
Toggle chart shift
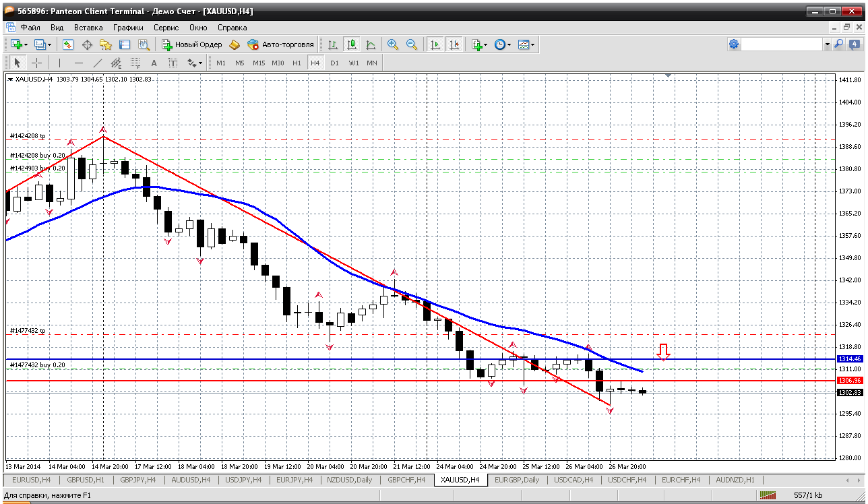[454, 44]
